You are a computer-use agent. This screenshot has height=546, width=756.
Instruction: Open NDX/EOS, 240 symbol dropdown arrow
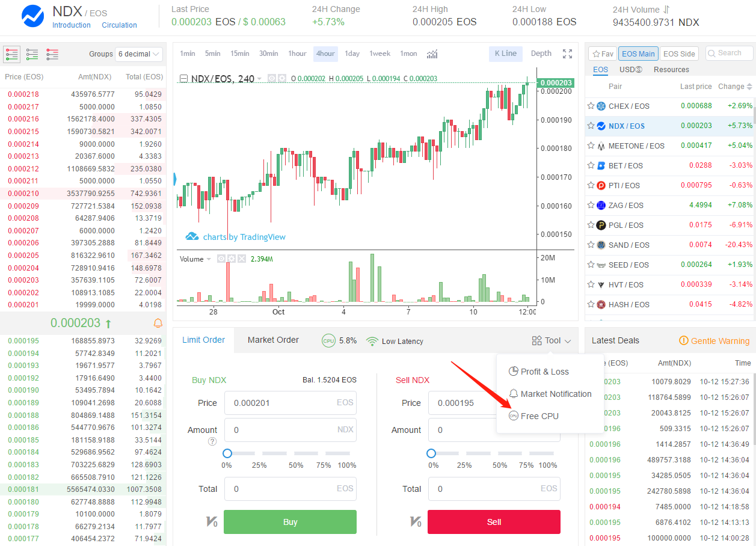click(x=259, y=79)
